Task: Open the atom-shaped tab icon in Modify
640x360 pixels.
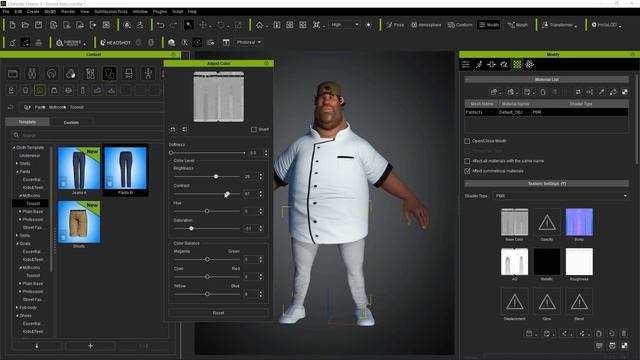Action: tap(530, 64)
